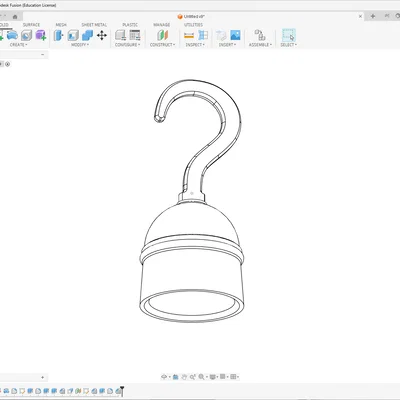Open the Orbit type dropdown arrow
This screenshot has width=400, height=400.
pyautogui.click(x=170, y=377)
